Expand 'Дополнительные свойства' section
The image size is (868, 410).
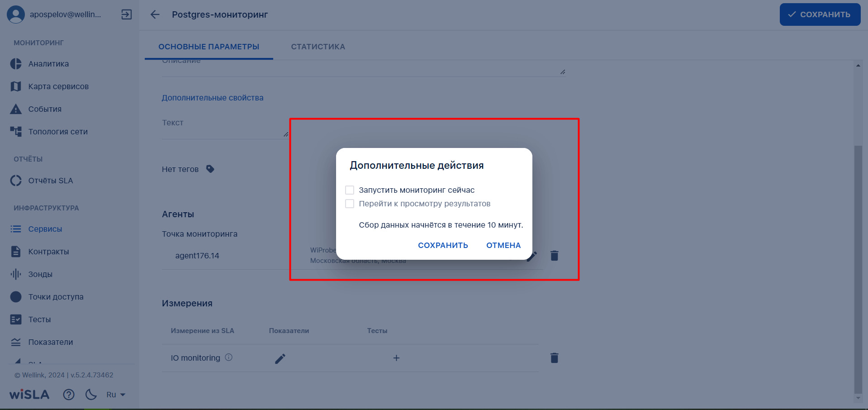tap(213, 98)
